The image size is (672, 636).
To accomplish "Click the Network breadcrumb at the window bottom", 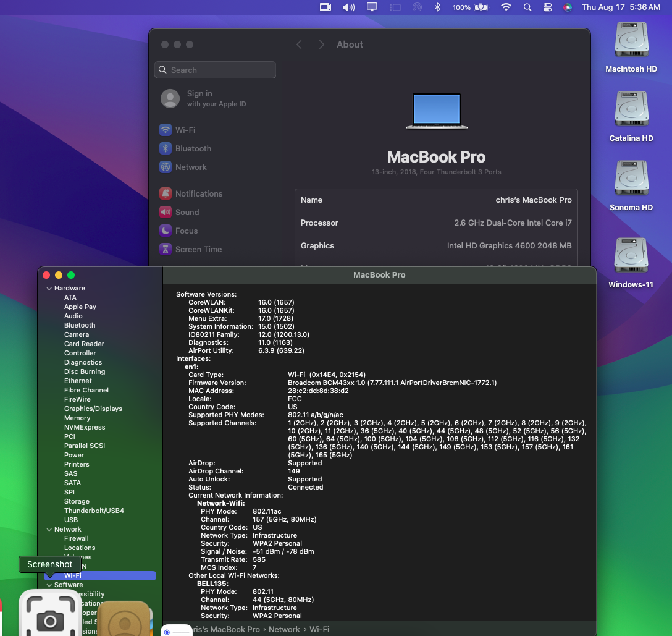I will (284, 629).
